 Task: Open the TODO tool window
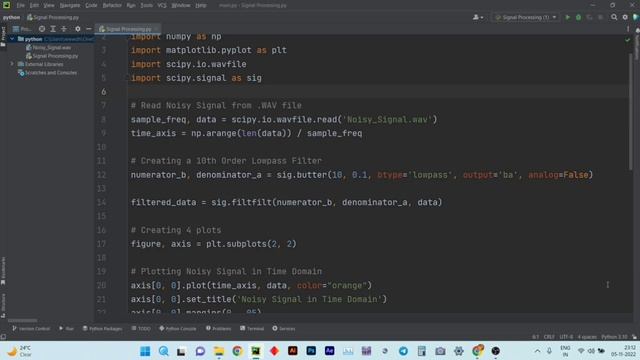point(141,329)
